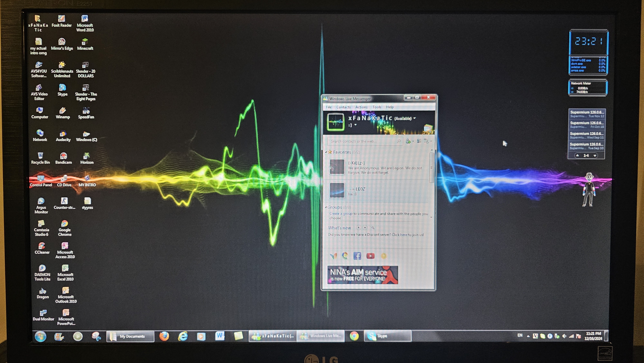Select the --= LE0Z contact

click(376, 191)
